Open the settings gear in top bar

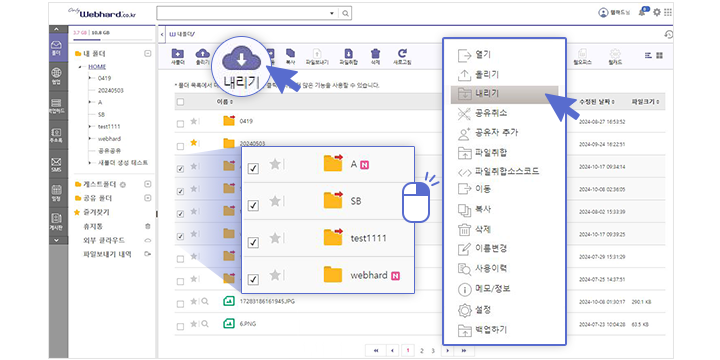pyautogui.click(x=657, y=12)
